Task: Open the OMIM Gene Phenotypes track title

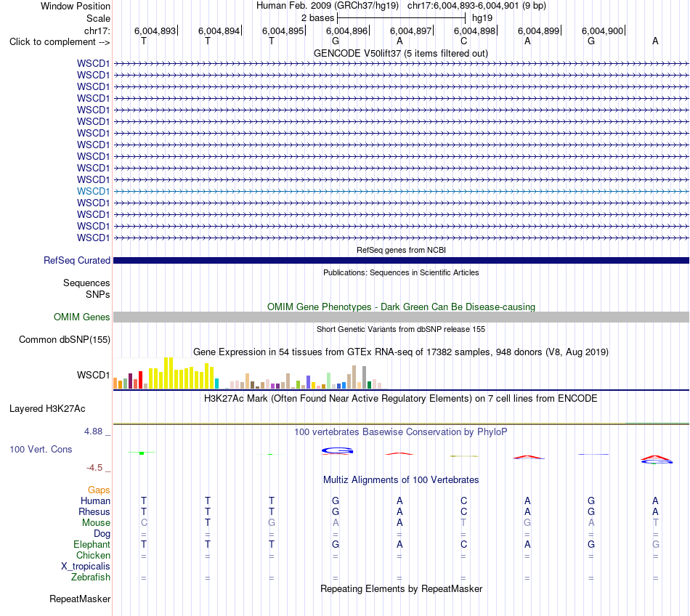Action: point(401,307)
